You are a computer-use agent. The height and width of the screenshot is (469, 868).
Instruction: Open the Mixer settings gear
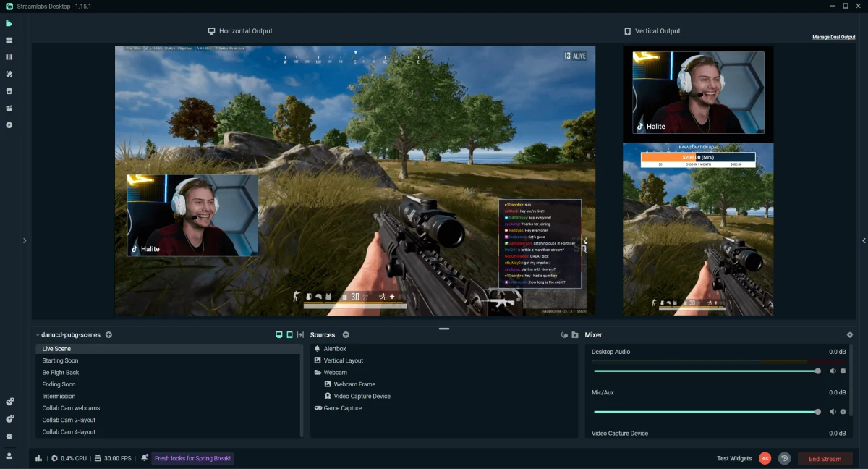[850, 334]
